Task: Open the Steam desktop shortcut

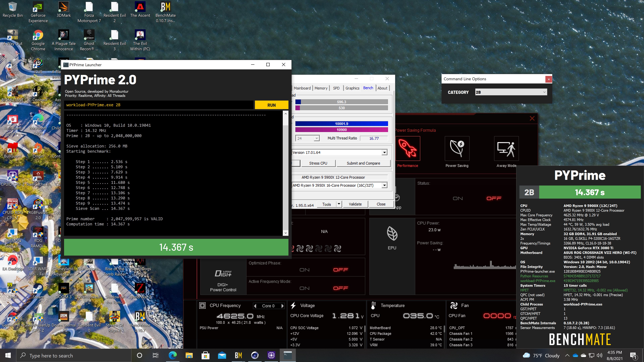Action: [x=38, y=291]
